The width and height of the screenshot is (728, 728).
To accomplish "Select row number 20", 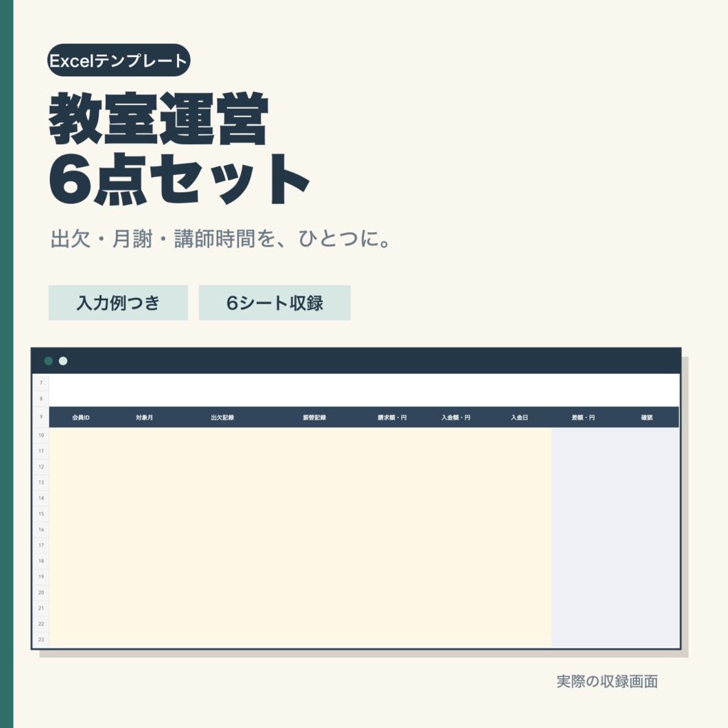I will 41,592.
